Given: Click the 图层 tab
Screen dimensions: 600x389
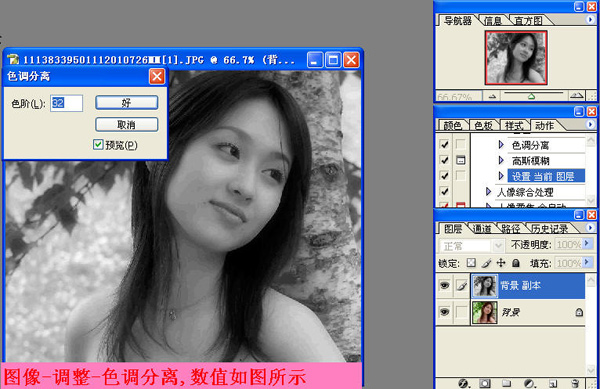Looking at the screenshot, I should point(453,229).
